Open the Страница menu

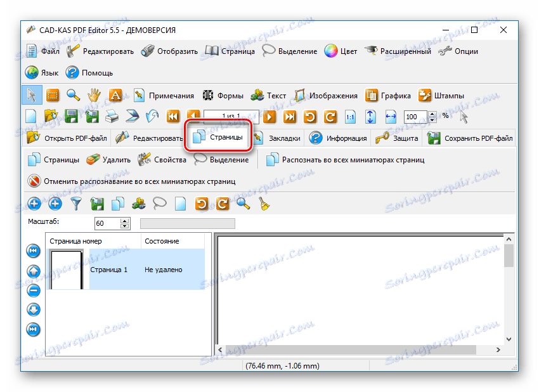230,51
